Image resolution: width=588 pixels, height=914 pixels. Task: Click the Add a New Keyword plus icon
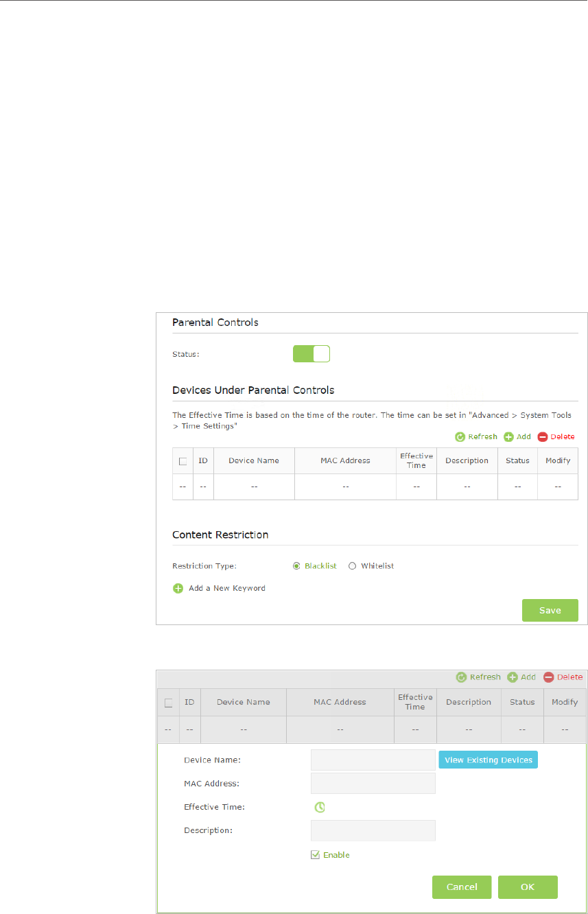coord(178,588)
